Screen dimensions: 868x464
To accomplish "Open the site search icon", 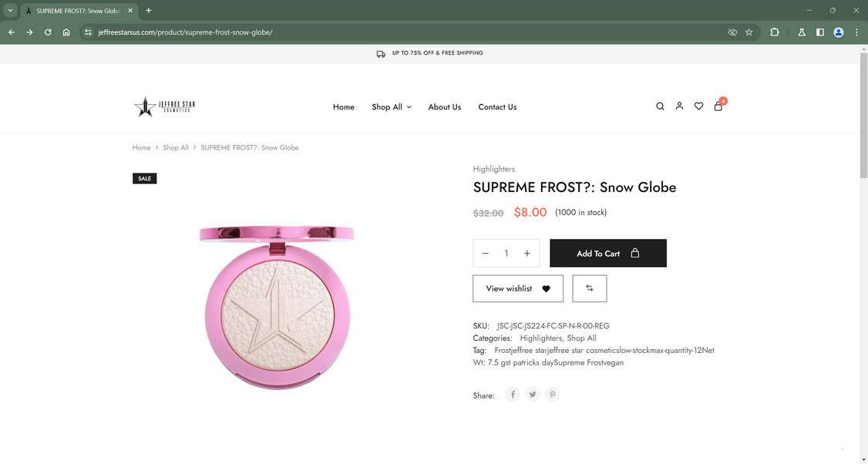I will click(660, 106).
